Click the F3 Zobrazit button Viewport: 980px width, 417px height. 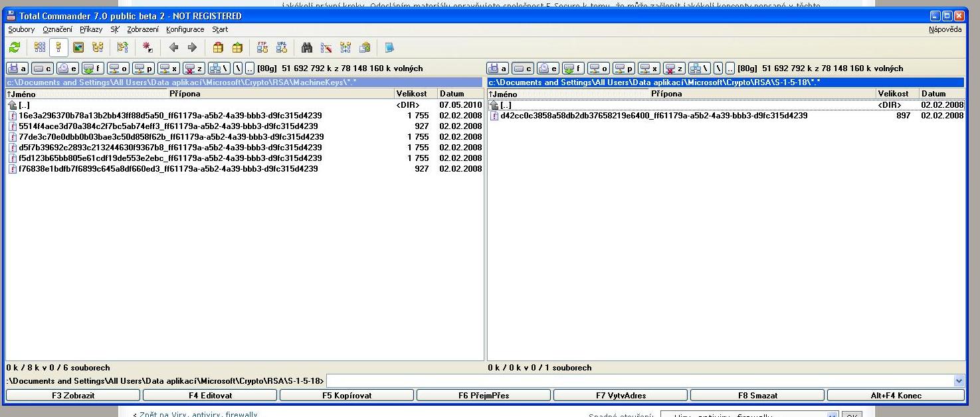(x=73, y=395)
